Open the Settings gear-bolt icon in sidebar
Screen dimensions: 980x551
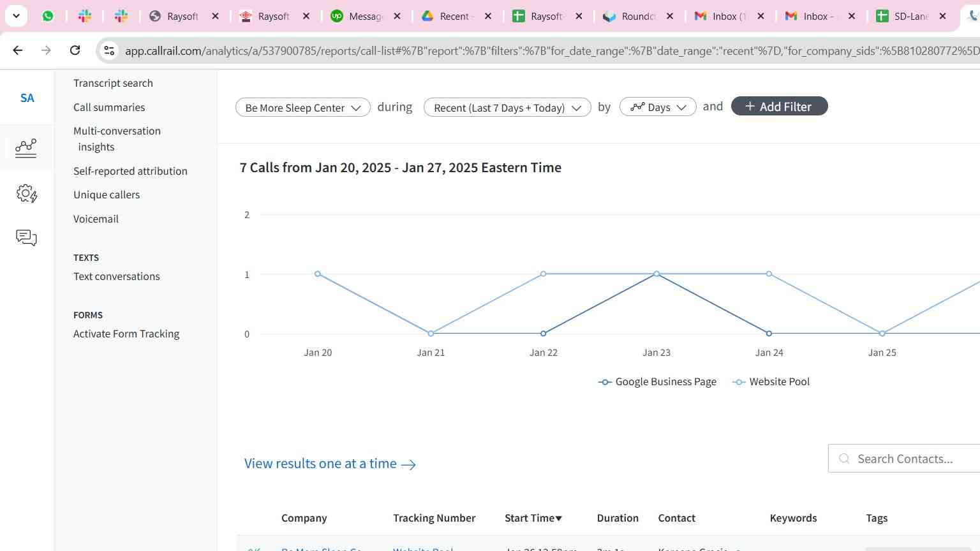click(26, 193)
